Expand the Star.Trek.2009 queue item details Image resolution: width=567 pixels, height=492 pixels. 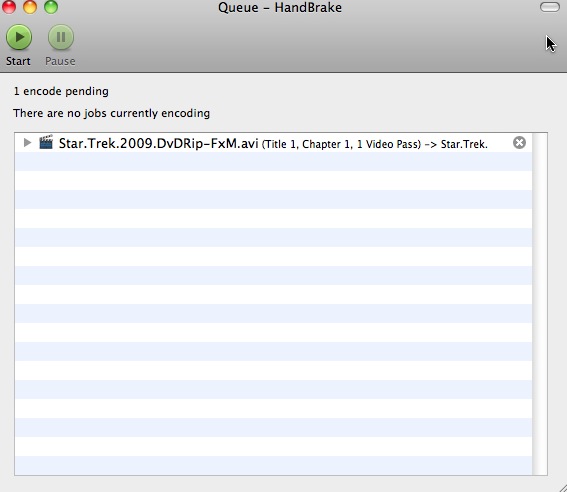tap(27, 142)
